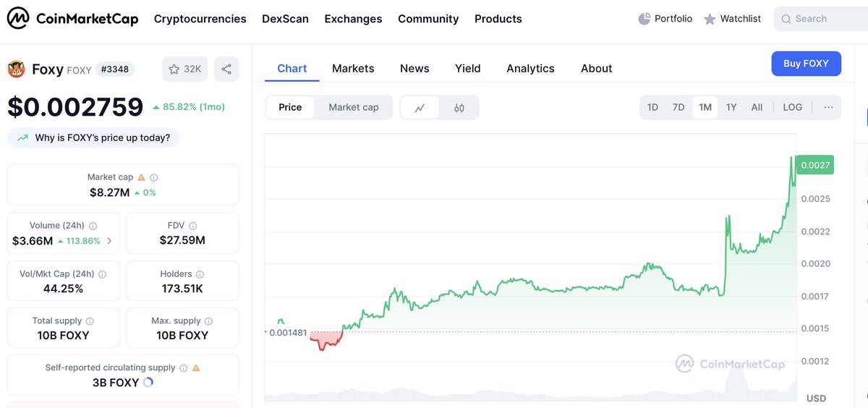868x408 pixels.
Task: Click the 0.0027 current price label
Action: coord(815,166)
